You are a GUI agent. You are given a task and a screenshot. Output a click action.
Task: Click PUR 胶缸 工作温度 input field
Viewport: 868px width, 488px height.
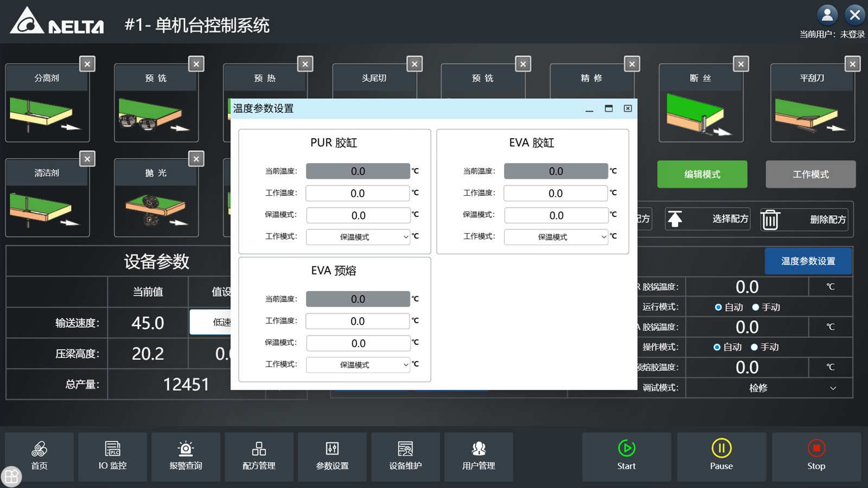point(358,194)
